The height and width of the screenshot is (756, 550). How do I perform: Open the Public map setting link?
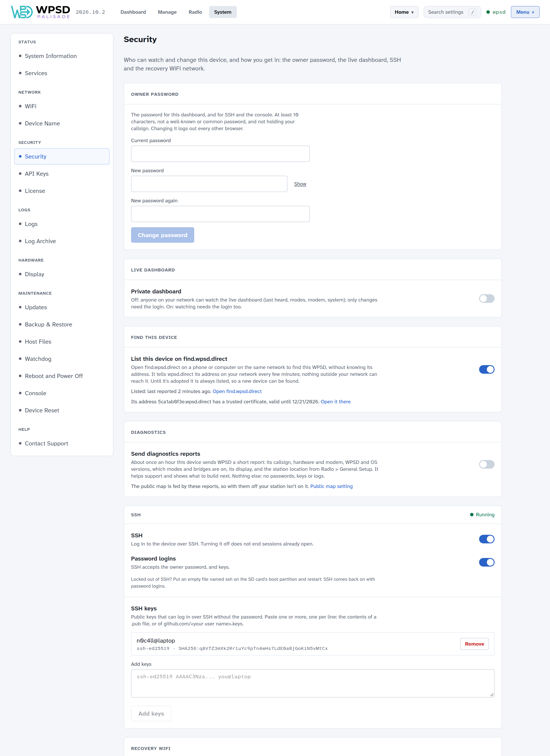[x=331, y=486]
